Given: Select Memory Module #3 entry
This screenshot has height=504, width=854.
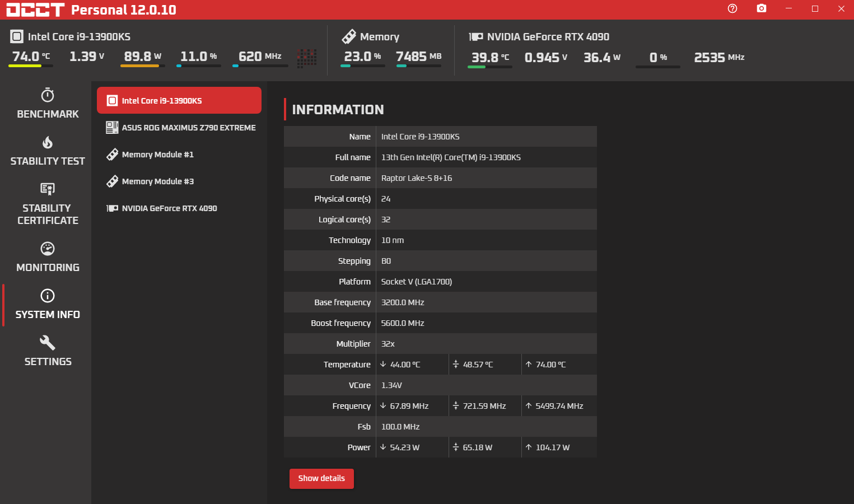Looking at the screenshot, I should pos(179,181).
